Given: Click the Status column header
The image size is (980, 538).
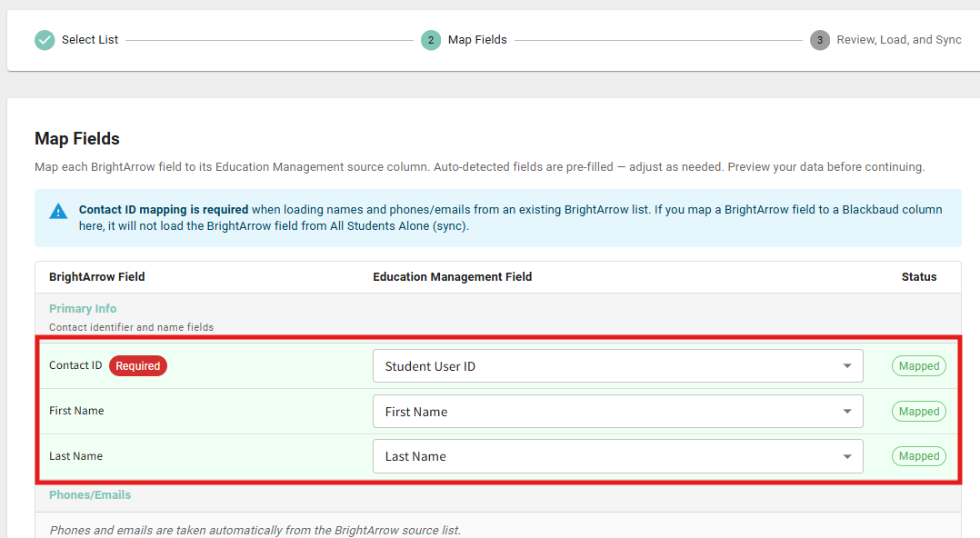Looking at the screenshot, I should [919, 277].
